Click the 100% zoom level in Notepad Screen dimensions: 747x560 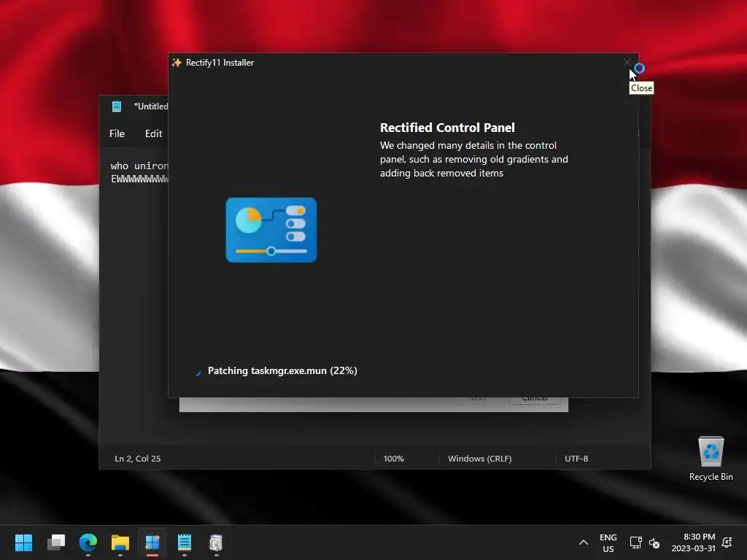click(x=393, y=459)
